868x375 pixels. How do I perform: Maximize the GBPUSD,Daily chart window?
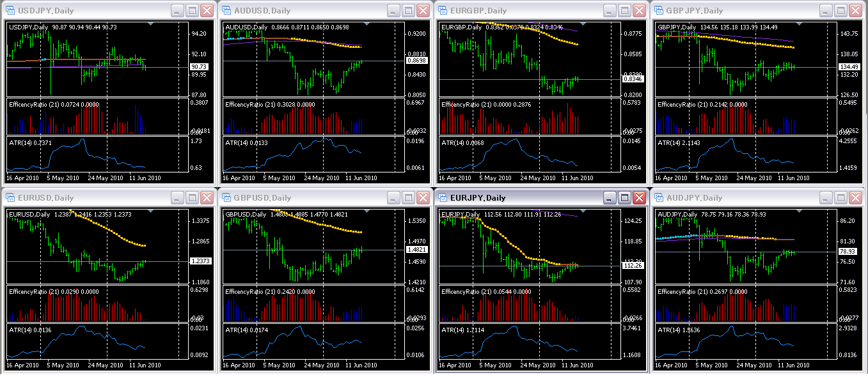(x=409, y=198)
